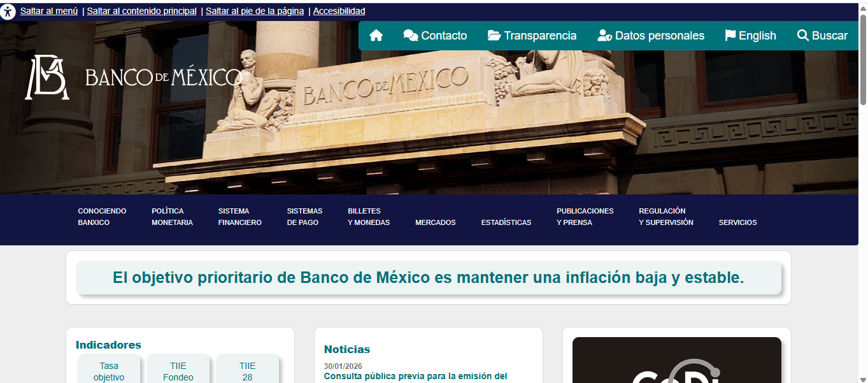Click the Contacto speech bubbles icon

click(x=411, y=36)
